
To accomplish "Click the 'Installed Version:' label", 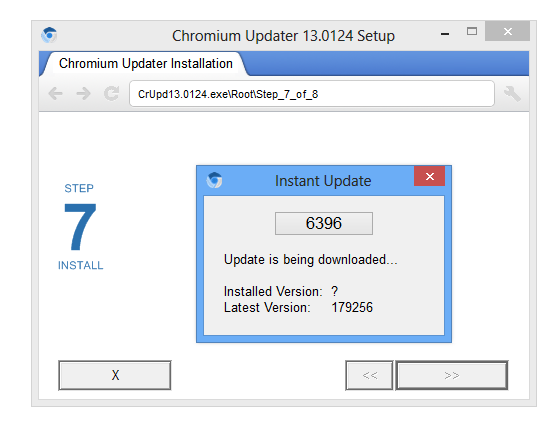I will pos(273,292).
